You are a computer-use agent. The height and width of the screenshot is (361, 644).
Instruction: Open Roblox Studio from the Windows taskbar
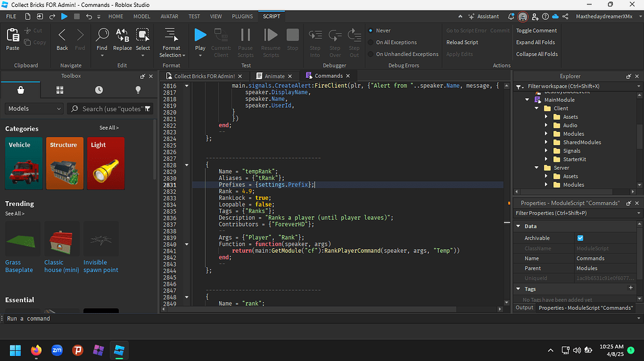pyautogui.click(x=118, y=349)
